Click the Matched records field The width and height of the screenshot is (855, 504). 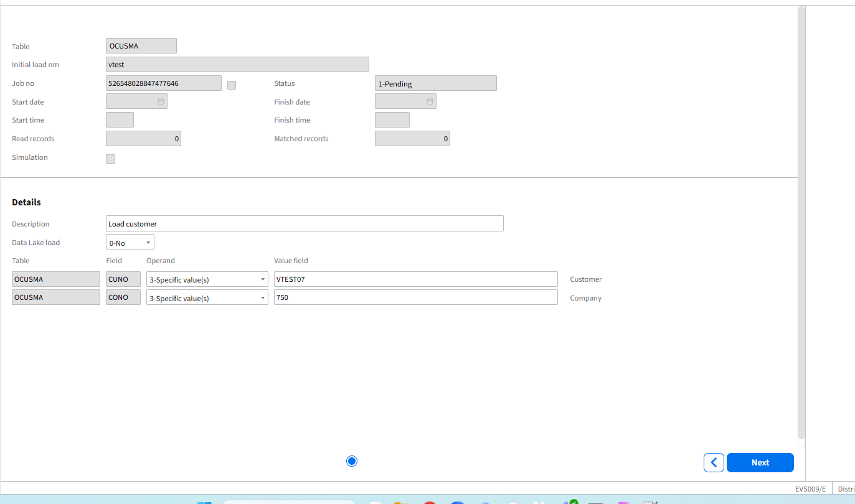[x=412, y=138]
